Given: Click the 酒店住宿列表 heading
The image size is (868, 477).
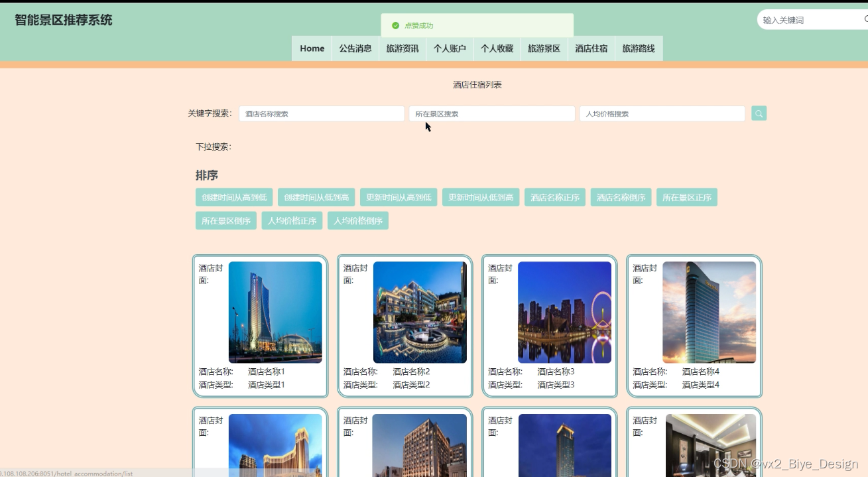Looking at the screenshot, I should tap(477, 85).
